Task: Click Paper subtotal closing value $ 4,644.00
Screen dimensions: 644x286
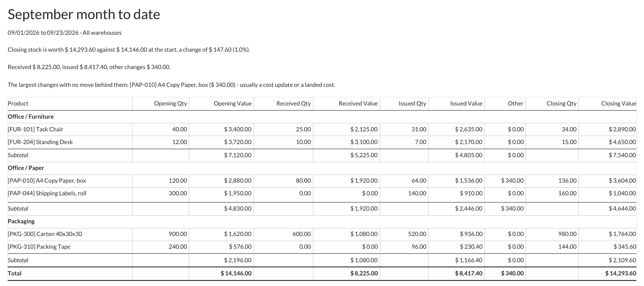Action: [x=622, y=208]
